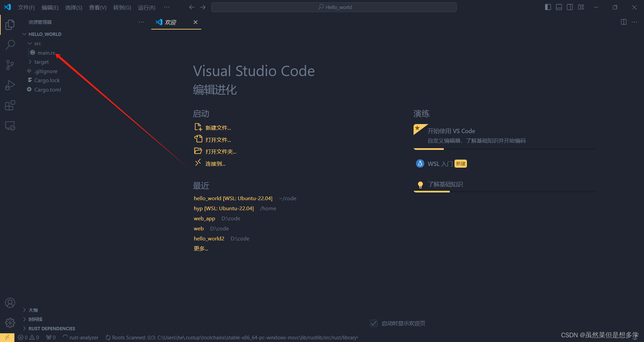Image resolution: width=644 pixels, height=342 pixels.
Task: Open recent project hello_world2
Action: [209, 238]
